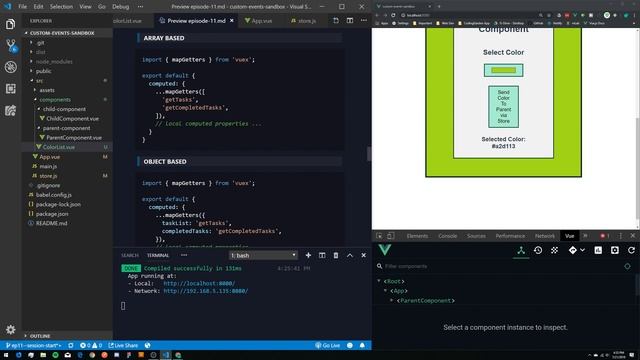Viewport: 640px width, 360px height.
Task: Open the Vue devtools Settings tab
Action: tap(615, 250)
